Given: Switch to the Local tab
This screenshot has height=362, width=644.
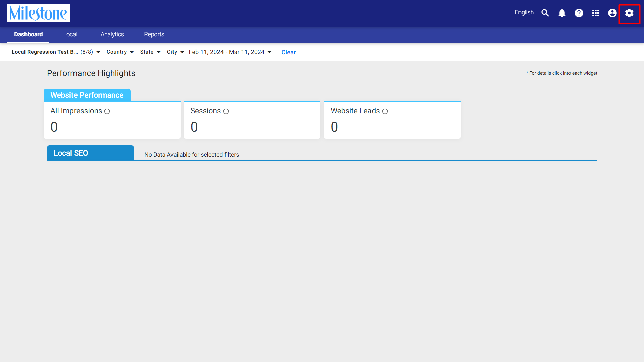Looking at the screenshot, I should (70, 34).
